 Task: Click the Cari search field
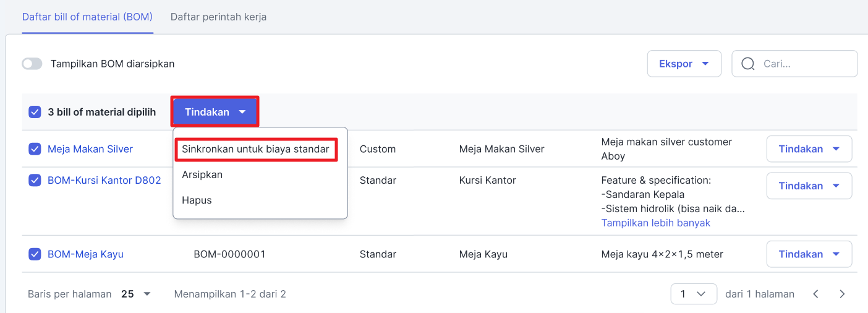pyautogui.click(x=794, y=64)
